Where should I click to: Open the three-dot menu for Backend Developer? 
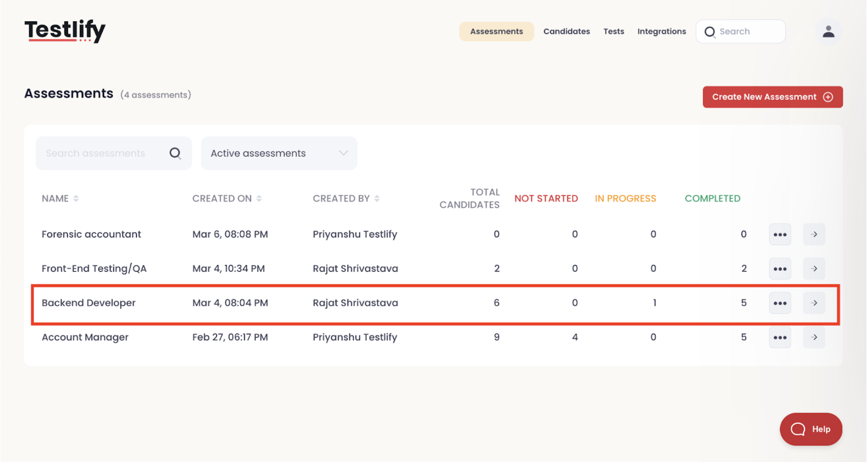[x=780, y=303]
